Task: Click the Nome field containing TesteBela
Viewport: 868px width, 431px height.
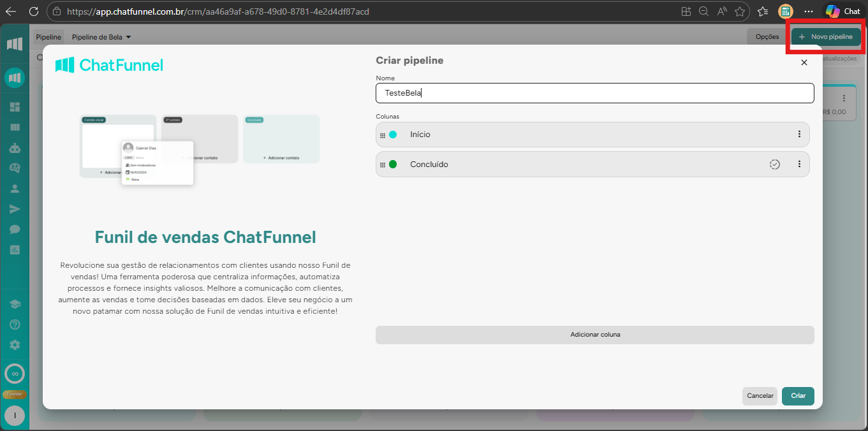Action: (x=595, y=93)
